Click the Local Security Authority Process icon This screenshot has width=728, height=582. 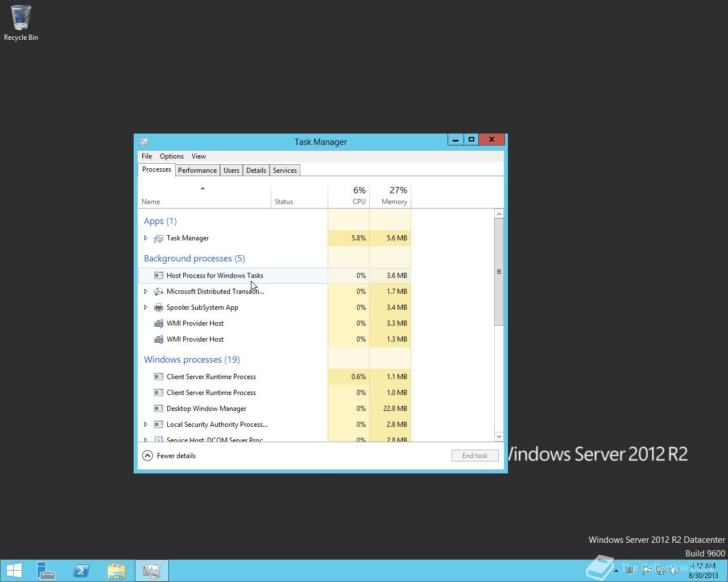coord(159,425)
